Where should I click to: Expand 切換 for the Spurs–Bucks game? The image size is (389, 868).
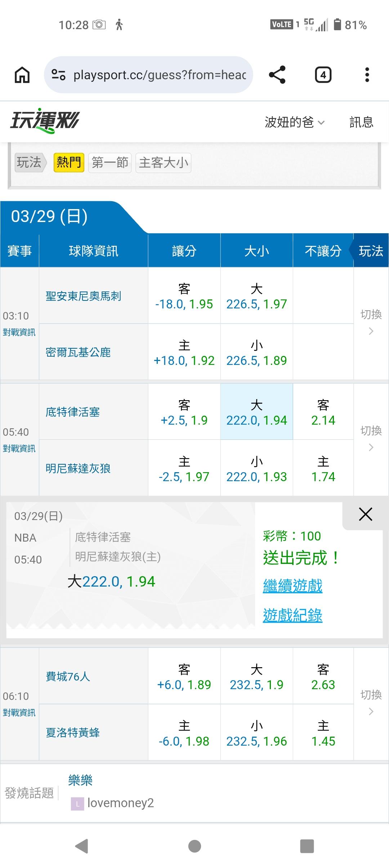[371, 322]
